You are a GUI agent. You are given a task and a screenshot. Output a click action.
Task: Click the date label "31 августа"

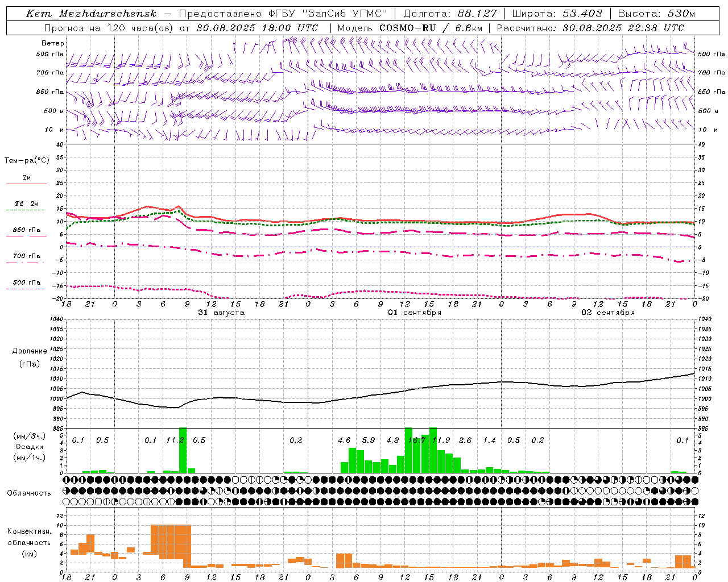point(221,313)
